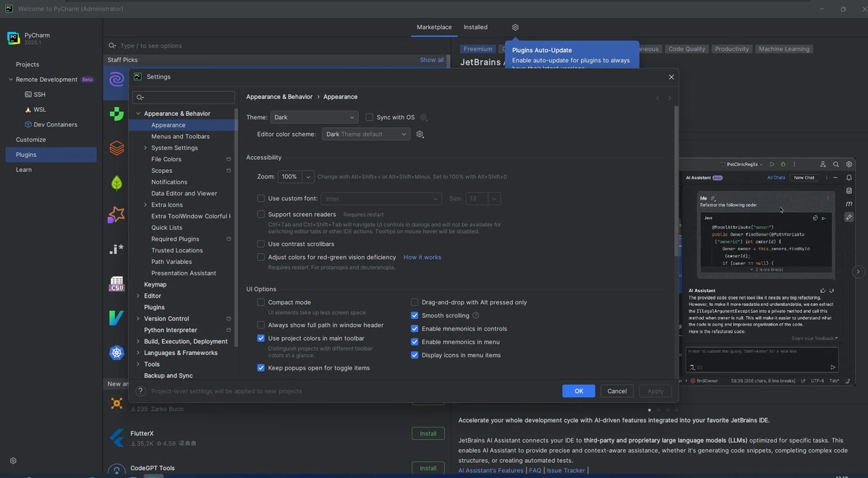Open the Plugins gear menu beside Installed
This screenshot has height=478, width=868.
pos(515,27)
